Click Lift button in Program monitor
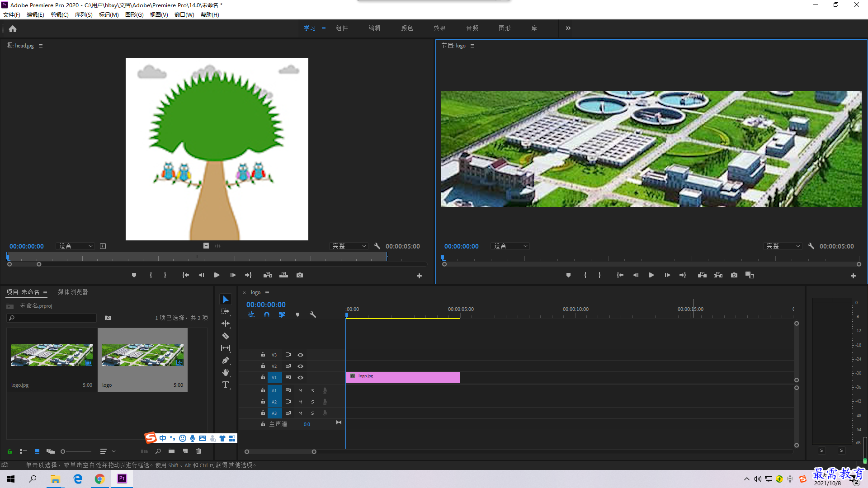This screenshot has width=868, height=488. [702, 275]
